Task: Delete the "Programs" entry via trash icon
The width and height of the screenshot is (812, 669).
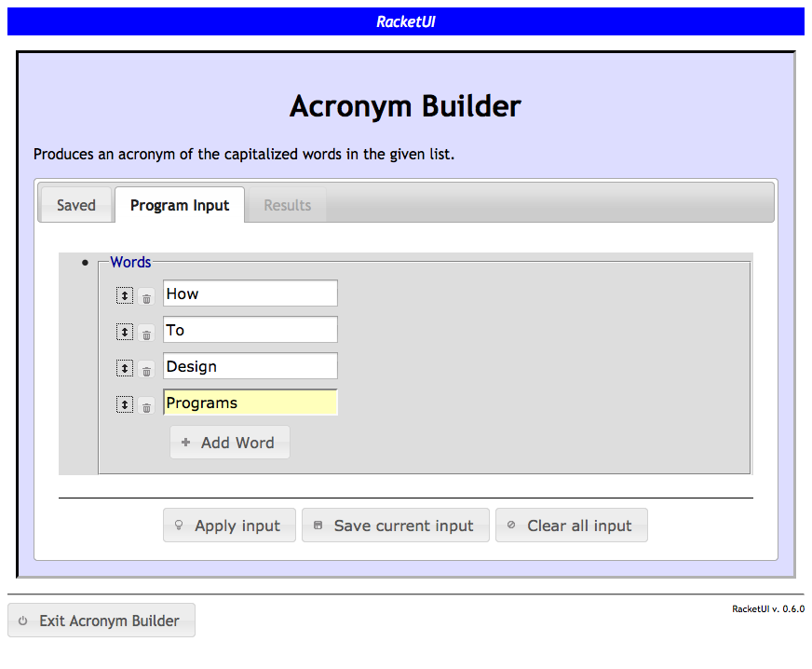Action: click(x=146, y=407)
